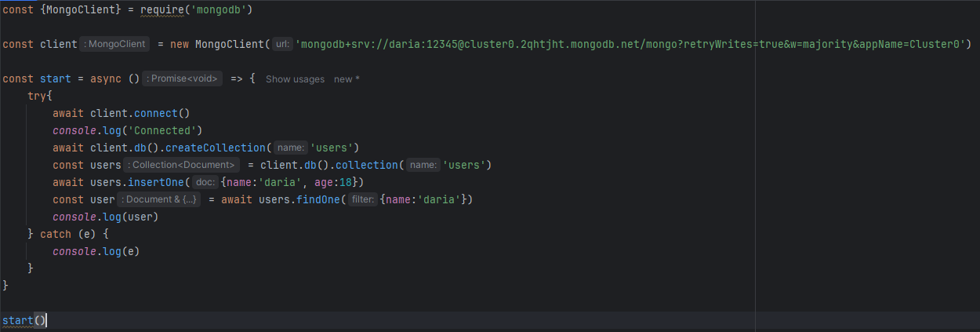Click the catch keyword
Screen dimensions: 980x332
coord(56,234)
